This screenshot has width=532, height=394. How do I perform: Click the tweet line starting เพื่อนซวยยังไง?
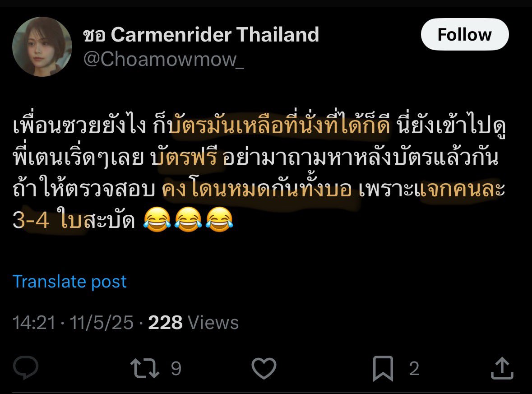pyautogui.click(x=259, y=125)
